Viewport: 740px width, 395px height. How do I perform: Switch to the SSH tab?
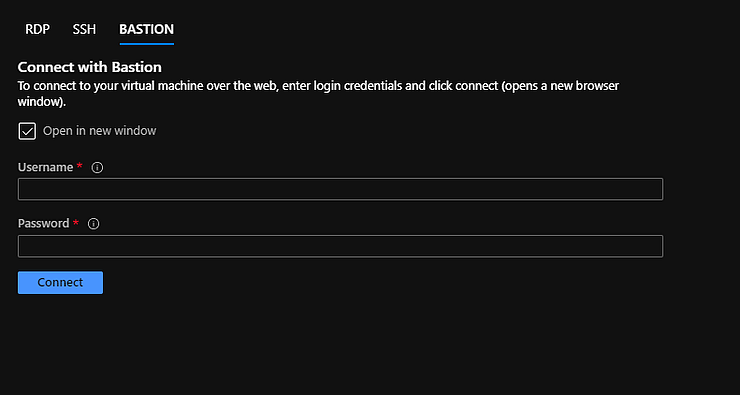(84, 29)
